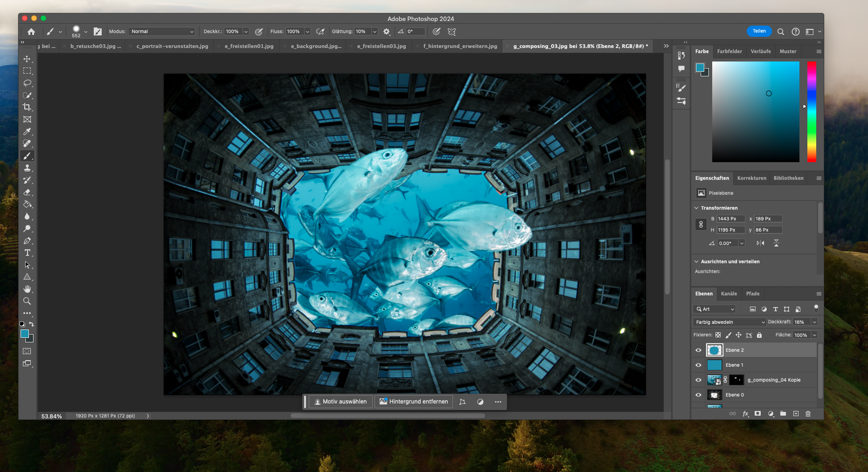Select the Lasso tool

(x=27, y=83)
